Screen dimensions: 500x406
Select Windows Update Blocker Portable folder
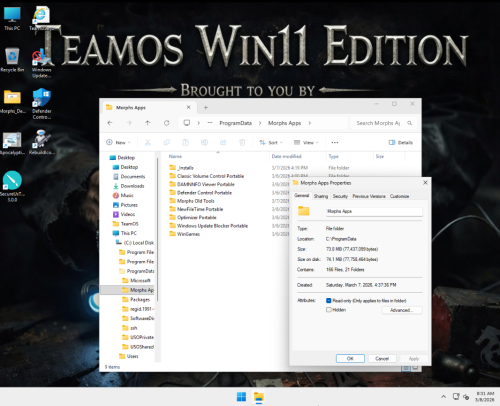pos(209,226)
